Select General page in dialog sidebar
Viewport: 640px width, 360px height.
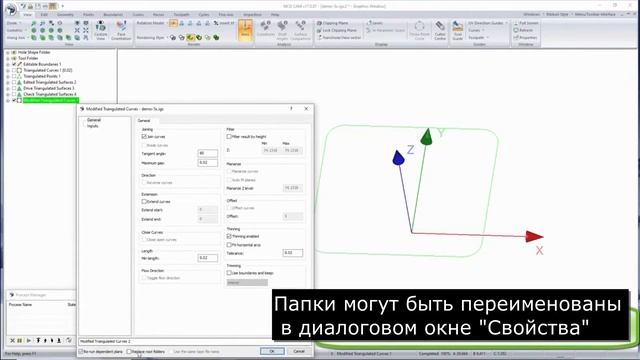93,120
